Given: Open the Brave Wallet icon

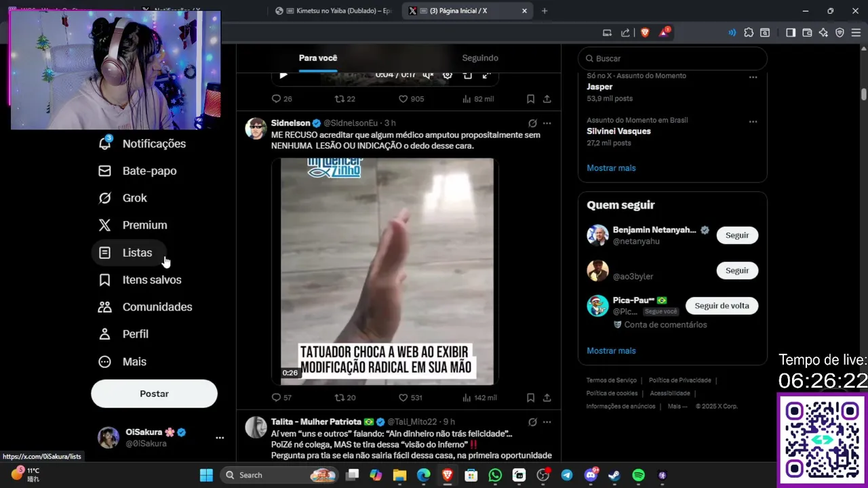Looking at the screenshot, I should (807, 33).
